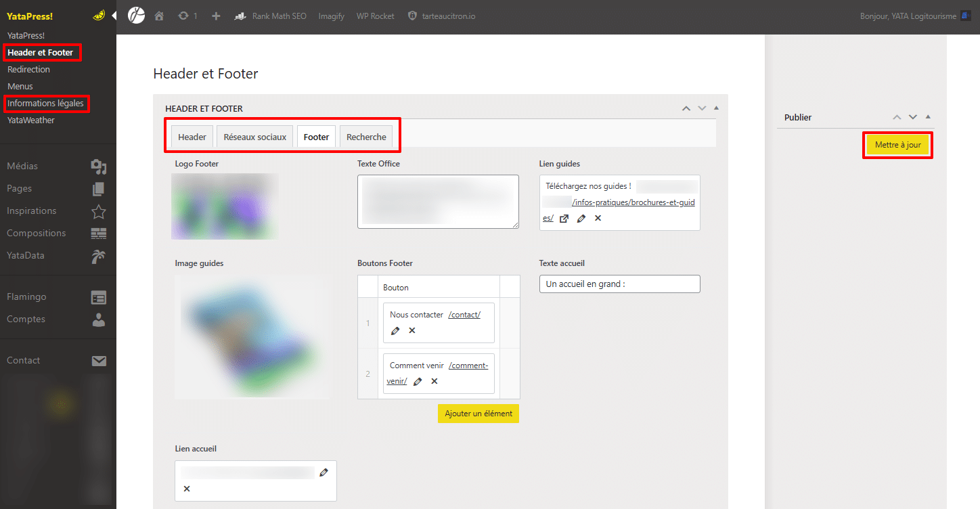
Task: Toggle the Publier panel collapse triangle
Action: [x=928, y=117]
